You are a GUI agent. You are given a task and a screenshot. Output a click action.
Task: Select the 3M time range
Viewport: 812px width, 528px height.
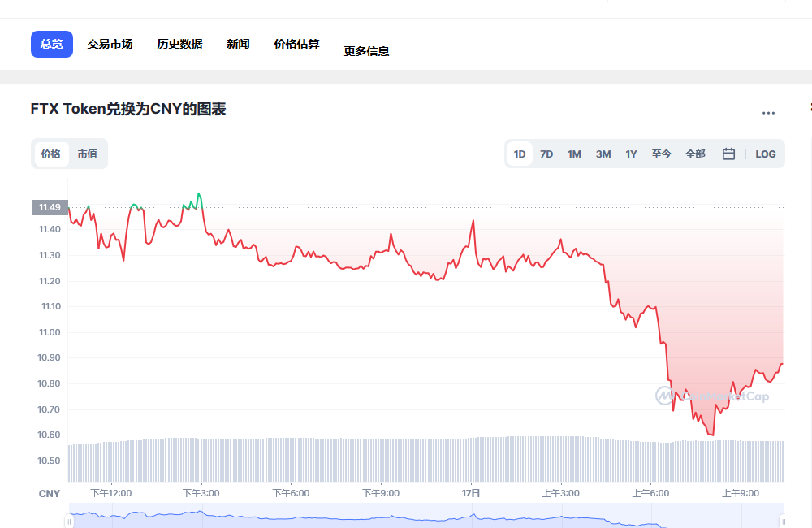click(603, 154)
